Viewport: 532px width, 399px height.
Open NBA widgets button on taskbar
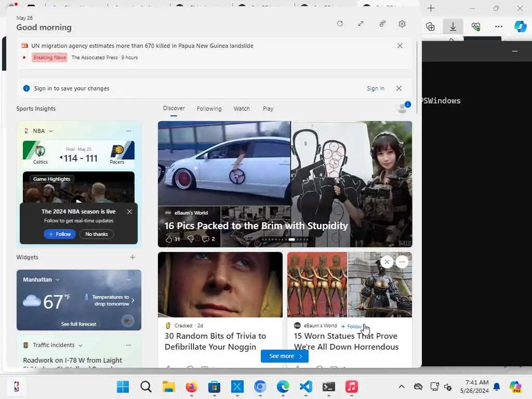(x=16, y=387)
